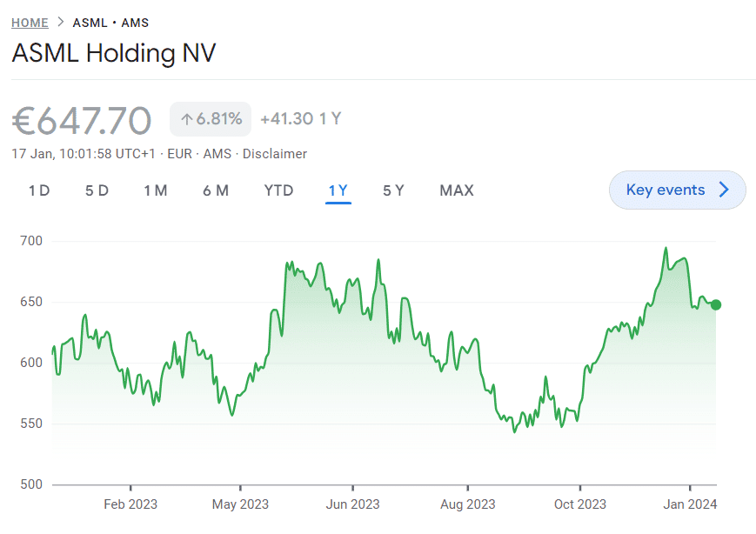Viewport: 756px width, 534px height.
Task: Click the breadcrumb chevron after HOME
Action: (61, 23)
